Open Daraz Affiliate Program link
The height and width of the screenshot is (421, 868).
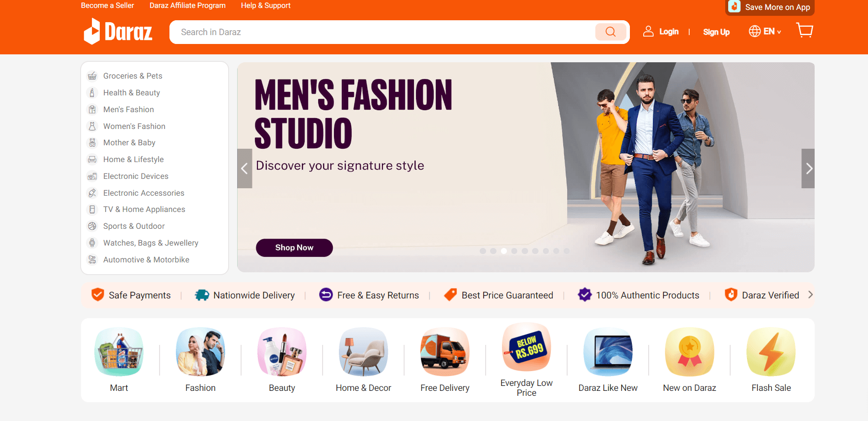click(188, 5)
